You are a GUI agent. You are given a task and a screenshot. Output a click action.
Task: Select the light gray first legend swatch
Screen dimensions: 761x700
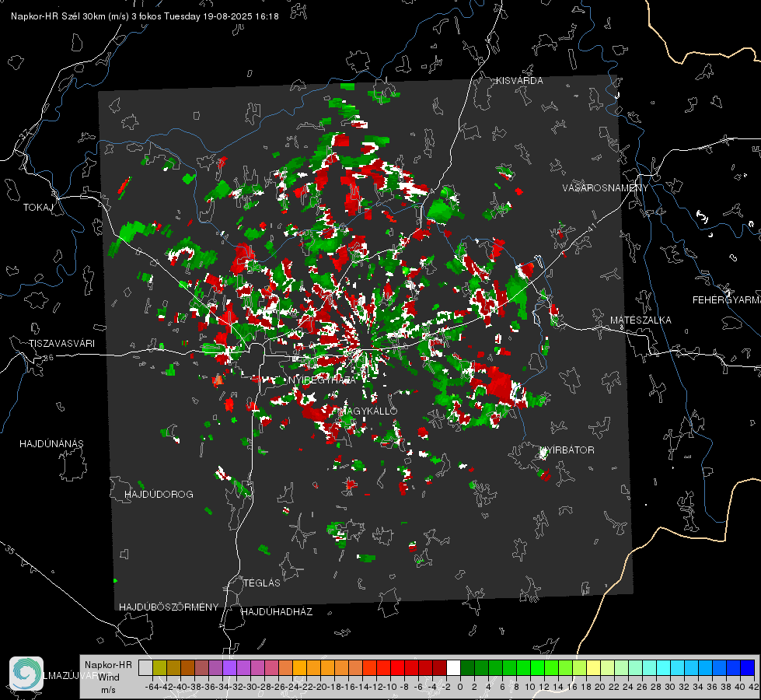(x=145, y=667)
